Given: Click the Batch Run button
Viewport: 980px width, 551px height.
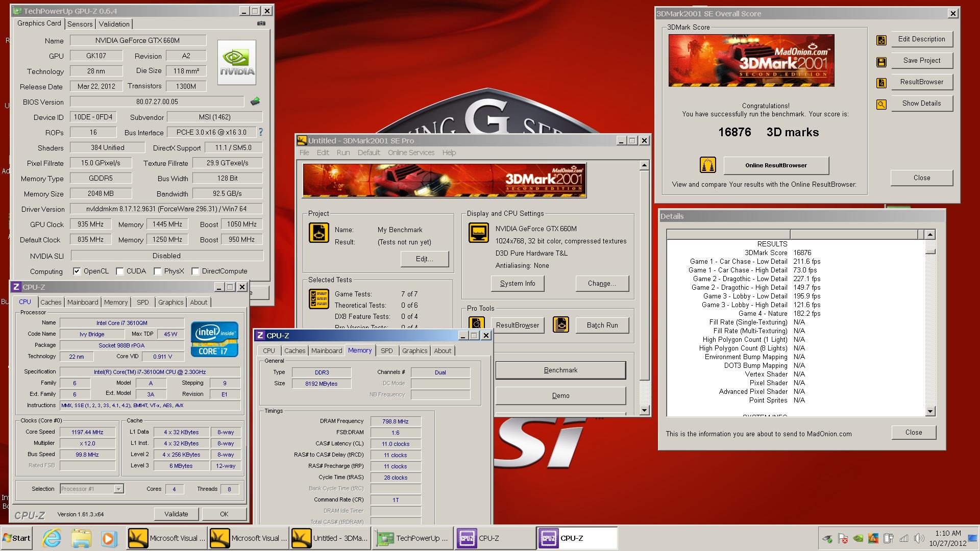Looking at the screenshot, I should point(602,325).
